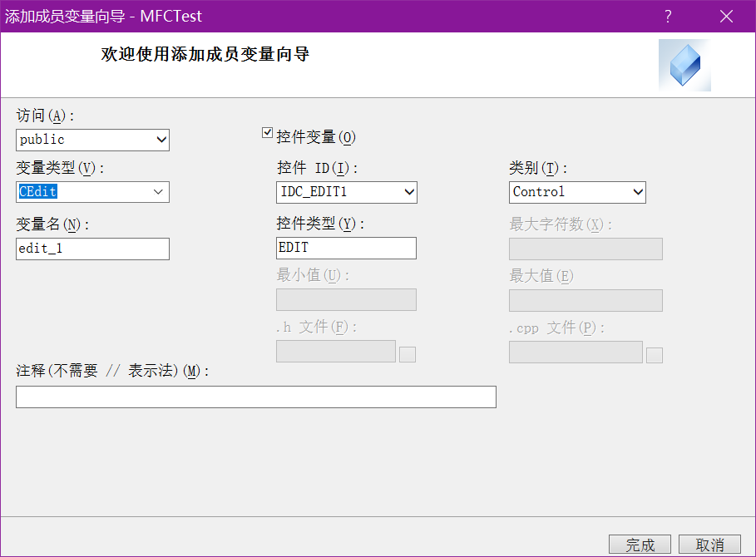Click the .cpp file browse button
Screen dimensions: 756x557
coord(655,355)
